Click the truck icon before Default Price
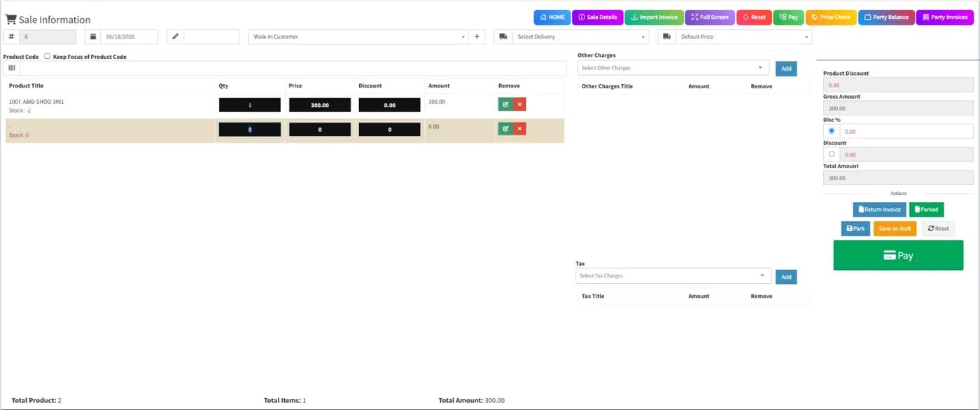This screenshot has width=980, height=410. click(x=666, y=36)
